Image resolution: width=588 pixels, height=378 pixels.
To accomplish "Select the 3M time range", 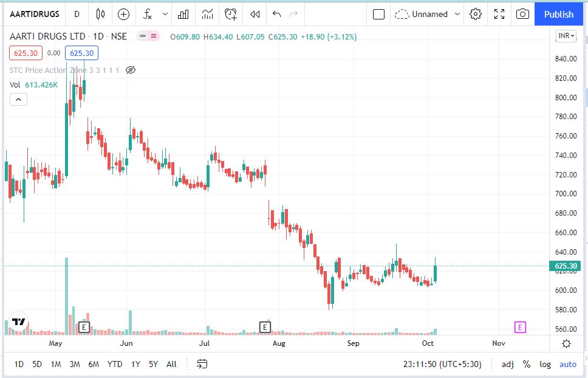I will 75,364.
